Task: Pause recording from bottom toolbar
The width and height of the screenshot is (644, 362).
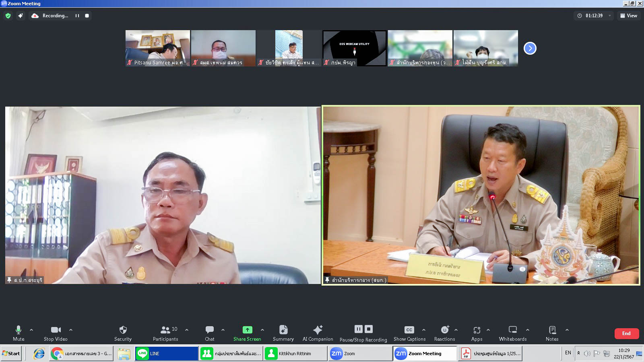Action: click(359, 329)
